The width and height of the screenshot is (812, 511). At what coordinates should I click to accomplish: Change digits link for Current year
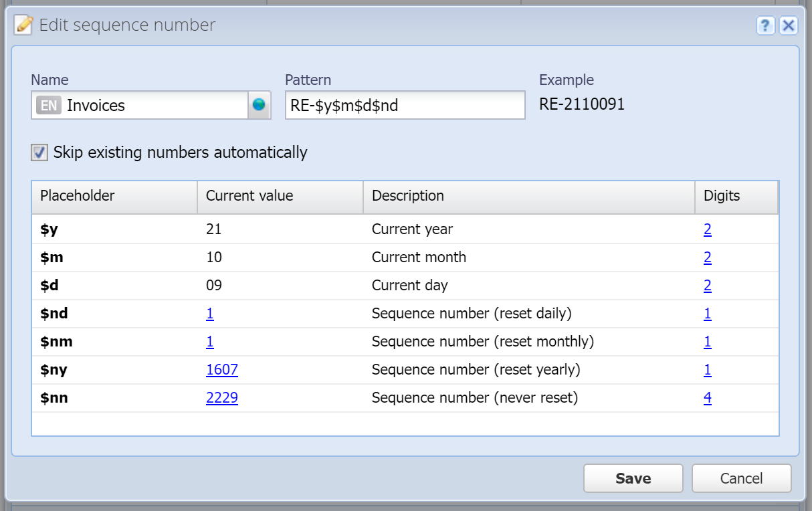[708, 229]
